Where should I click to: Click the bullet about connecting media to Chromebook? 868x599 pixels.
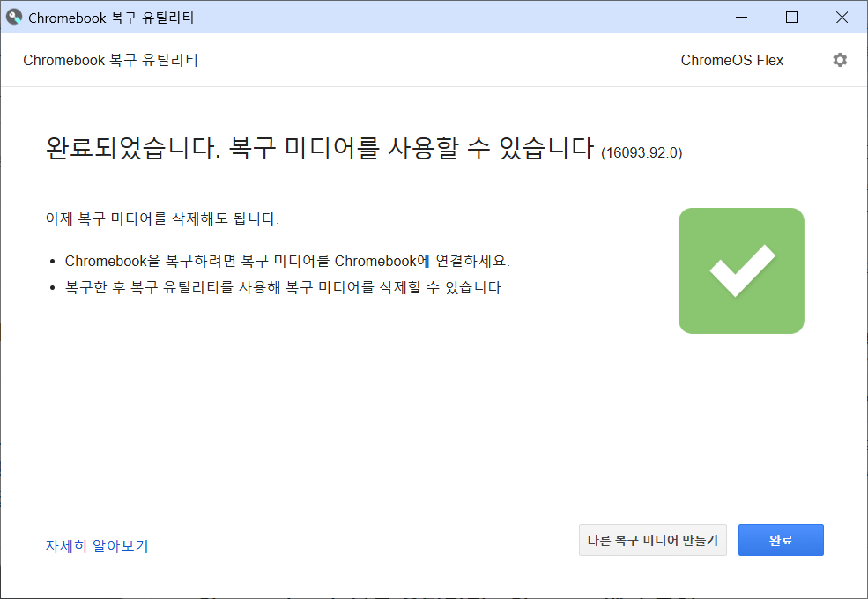[287, 261]
